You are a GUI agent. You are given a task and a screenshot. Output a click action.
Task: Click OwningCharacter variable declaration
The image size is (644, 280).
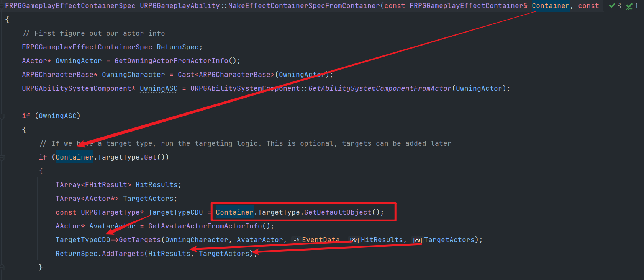coord(133,75)
